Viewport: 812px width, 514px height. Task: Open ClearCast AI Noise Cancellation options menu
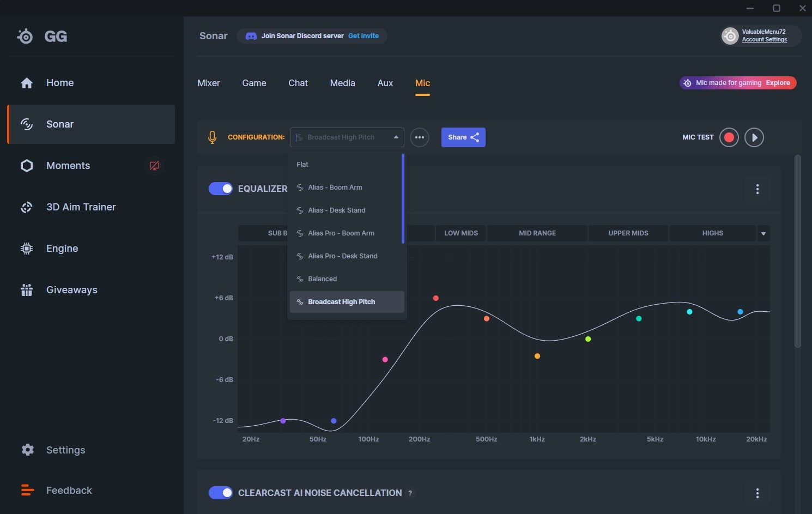pyautogui.click(x=757, y=493)
